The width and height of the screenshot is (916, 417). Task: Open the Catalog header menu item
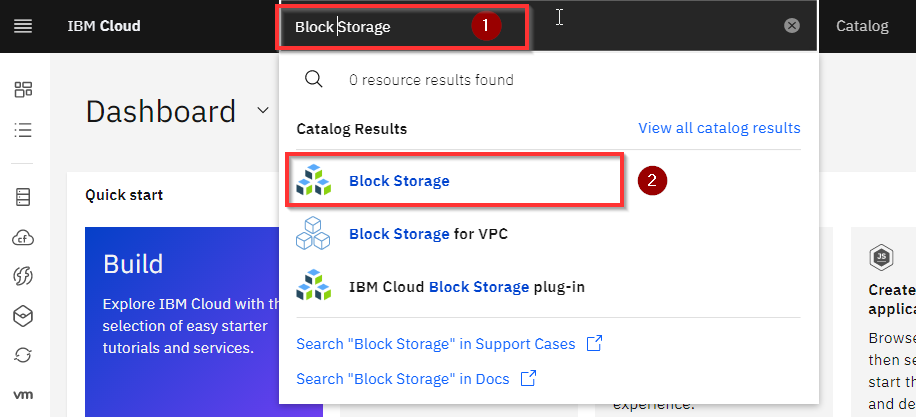click(862, 26)
